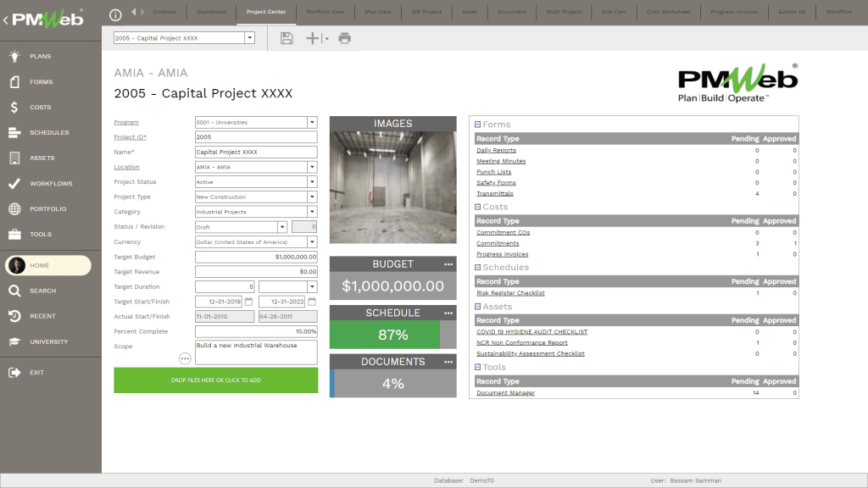The image size is (868, 488).
Task: Open calendar for Target Start date
Action: click(248, 302)
